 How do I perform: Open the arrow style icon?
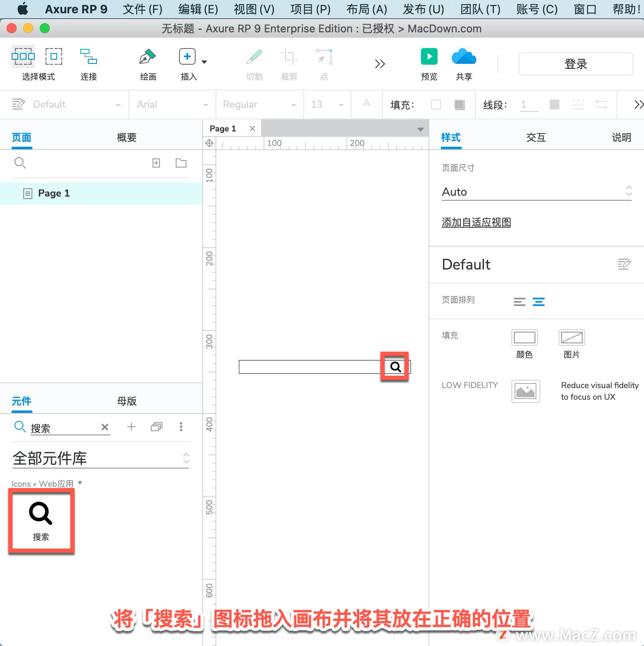[601, 104]
